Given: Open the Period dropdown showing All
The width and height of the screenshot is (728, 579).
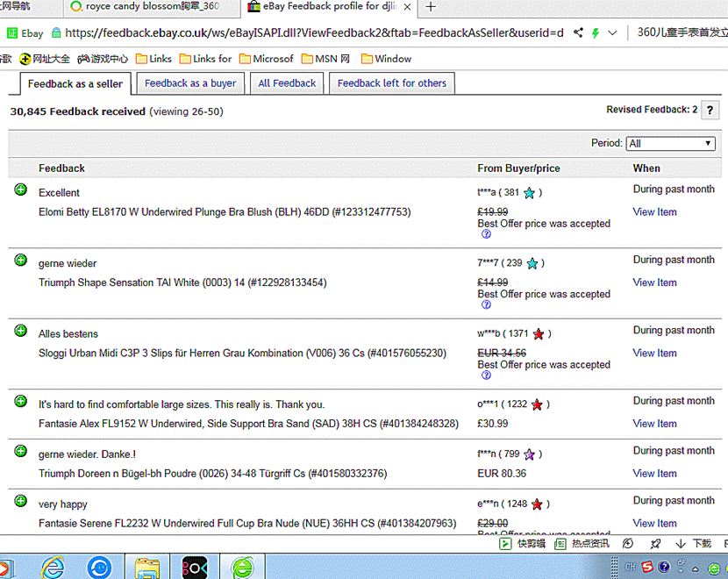Looking at the screenshot, I should [670, 144].
